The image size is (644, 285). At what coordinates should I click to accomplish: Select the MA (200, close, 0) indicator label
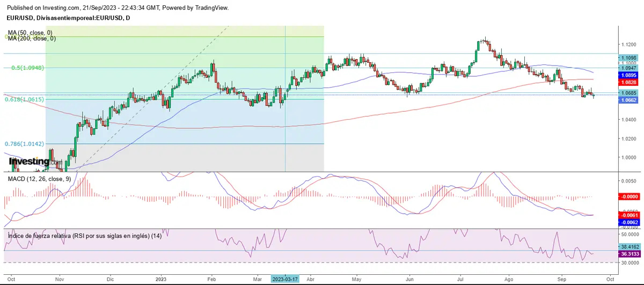(32, 39)
